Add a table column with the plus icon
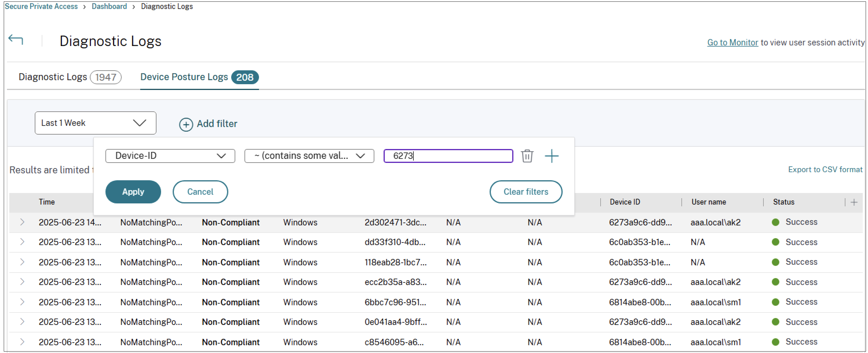 tap(854, 202)
